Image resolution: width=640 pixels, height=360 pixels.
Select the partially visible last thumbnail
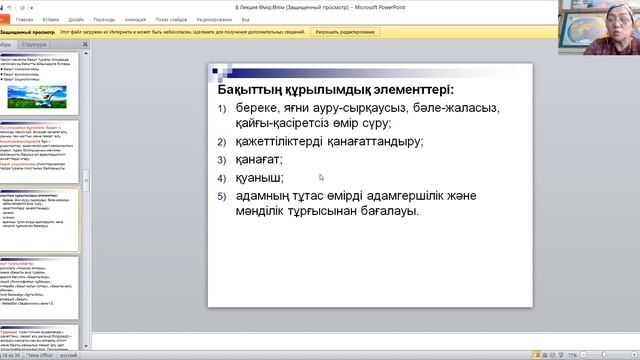click(x=39, y=338)
